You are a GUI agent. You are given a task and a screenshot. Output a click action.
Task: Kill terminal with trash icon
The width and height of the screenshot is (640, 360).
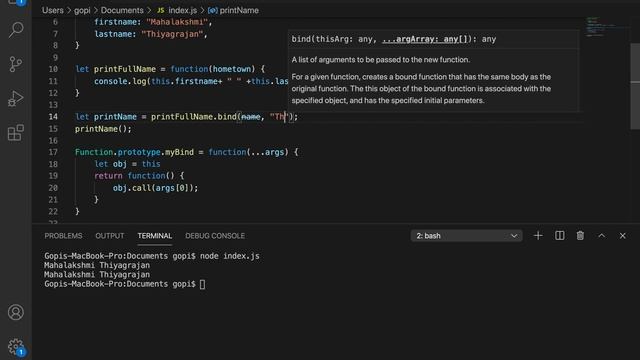pos(580,236)
